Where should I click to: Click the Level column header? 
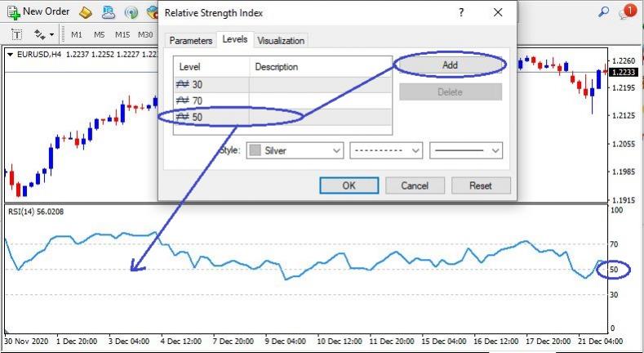211,66
